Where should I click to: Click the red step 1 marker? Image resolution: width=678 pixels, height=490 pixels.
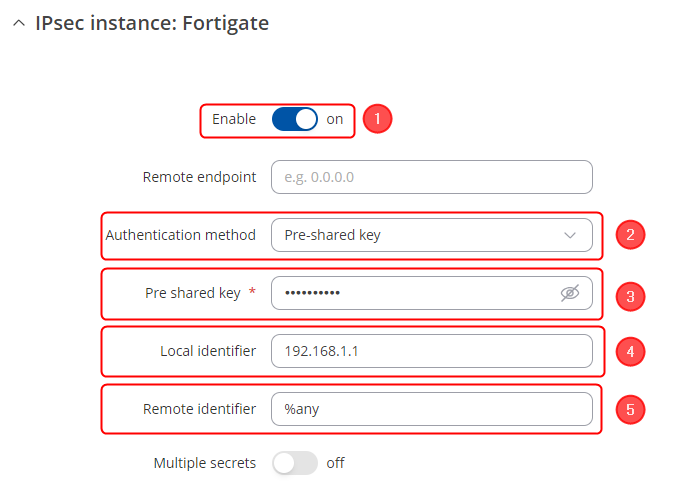click(x=376, y=119)
